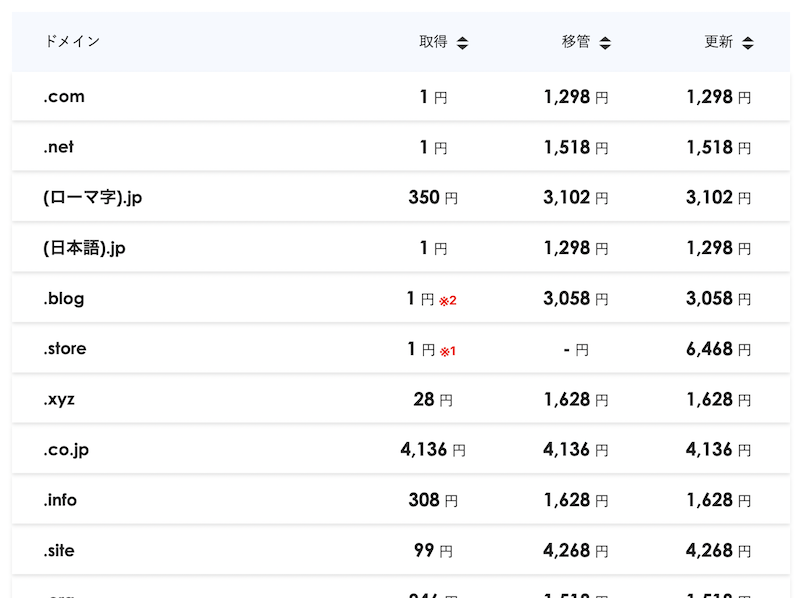The image size is (800, 598).
Task: Click the (ローマ字).jp domain name
Action: tap(93, 198)
